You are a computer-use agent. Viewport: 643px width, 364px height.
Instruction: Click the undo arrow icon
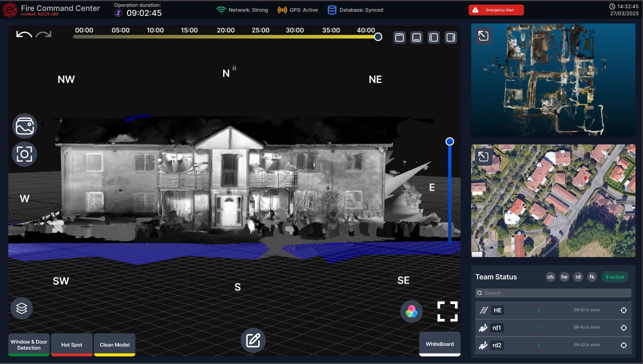point(24,34)
